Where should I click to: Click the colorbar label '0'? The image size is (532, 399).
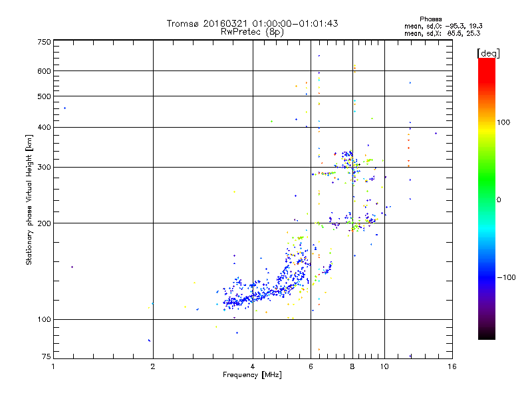click(x=499, y=200)
